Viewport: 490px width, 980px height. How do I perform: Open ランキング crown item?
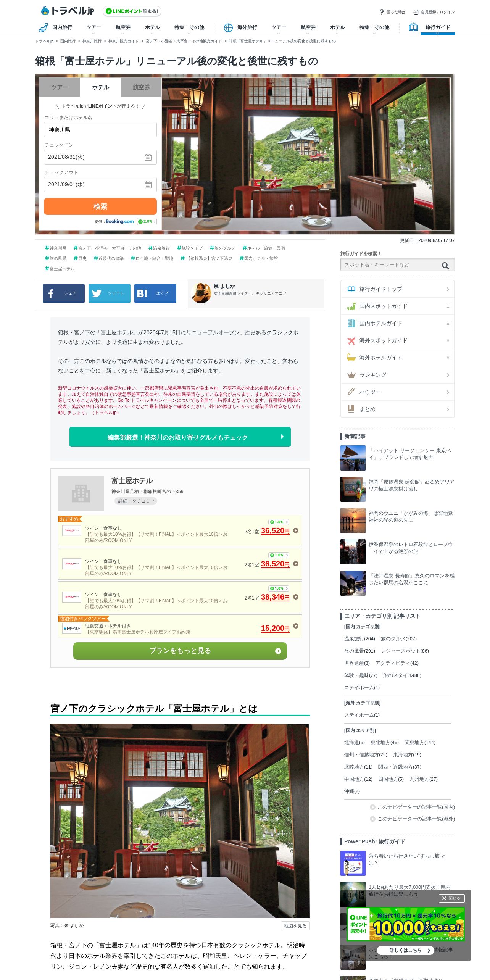coord(398,375)
